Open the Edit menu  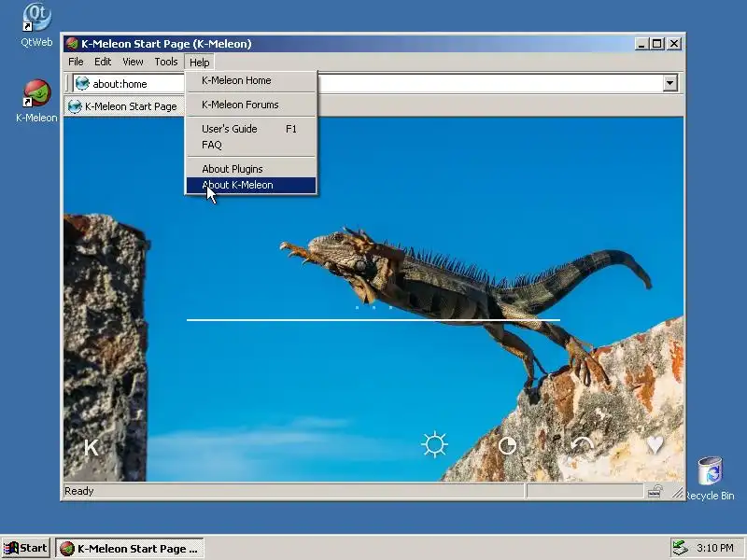point(103,62)
